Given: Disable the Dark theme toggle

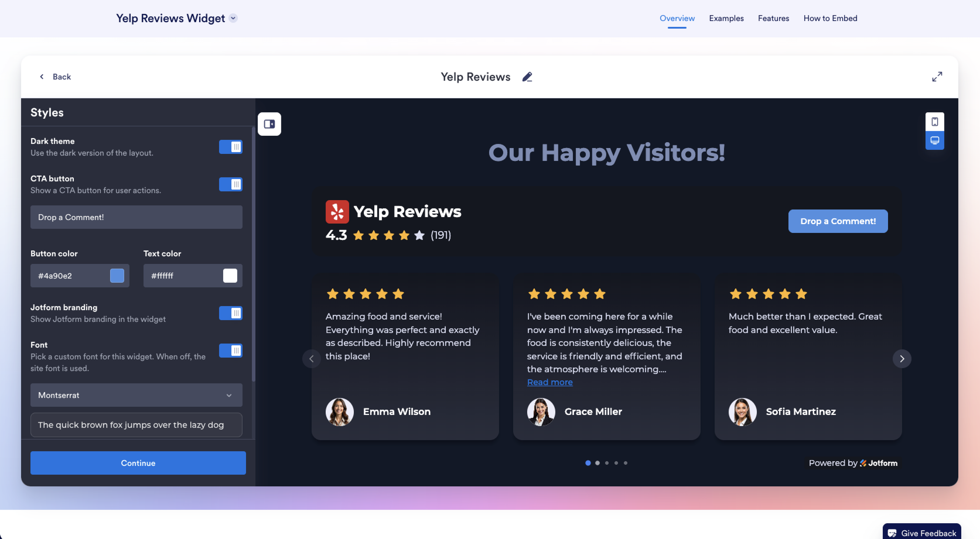Looking at the screenshot, I should tap(230, 147).
